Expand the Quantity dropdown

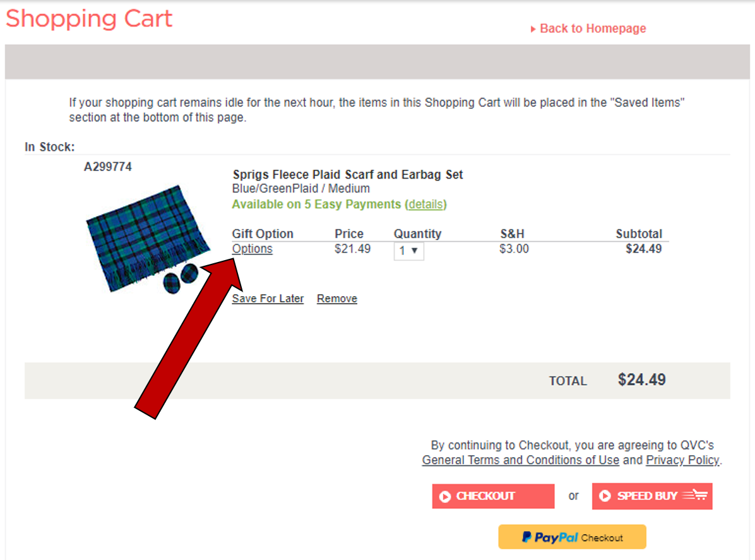click(x=408, y=251)
